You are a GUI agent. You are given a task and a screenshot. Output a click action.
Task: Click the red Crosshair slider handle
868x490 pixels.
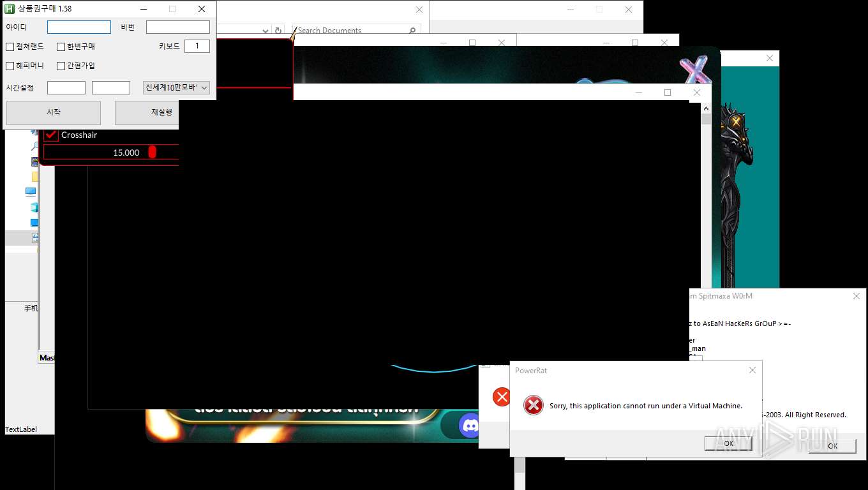(x=152, y=152)
